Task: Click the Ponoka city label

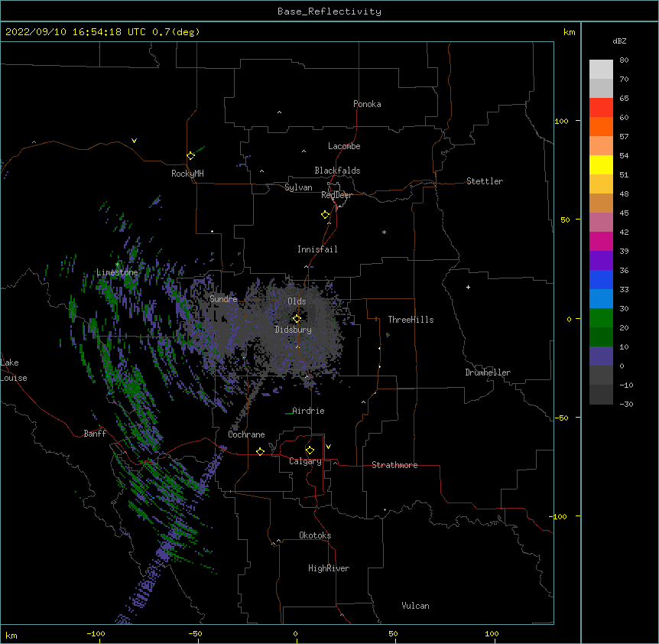Action: click(367, 104)
